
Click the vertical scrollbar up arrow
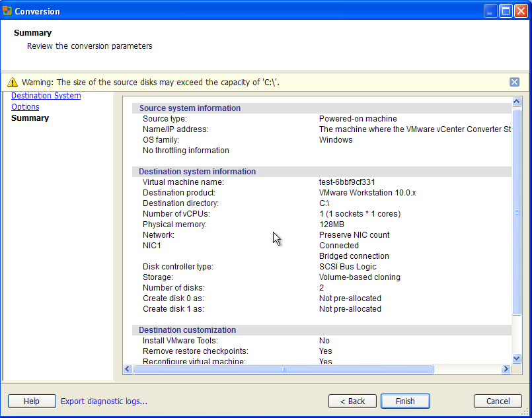pyautogui.click(x=517, y=102)
